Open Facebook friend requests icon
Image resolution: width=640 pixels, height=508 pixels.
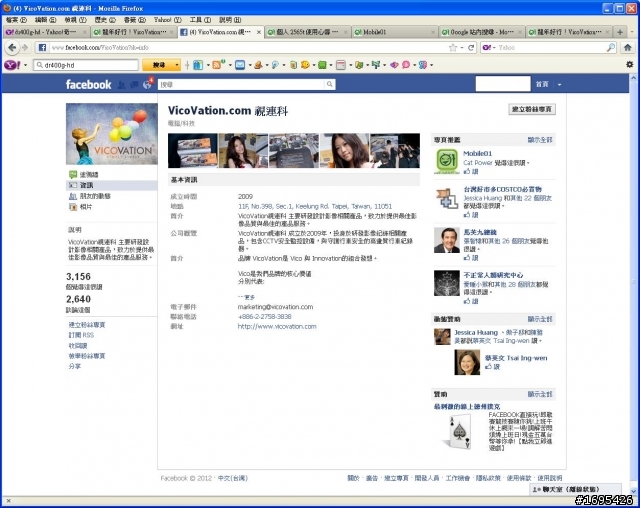(121, 85)
